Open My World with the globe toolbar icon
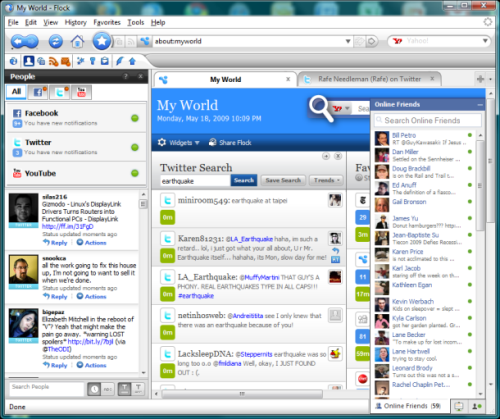This screenshot has width=500, height=419. 13,61
